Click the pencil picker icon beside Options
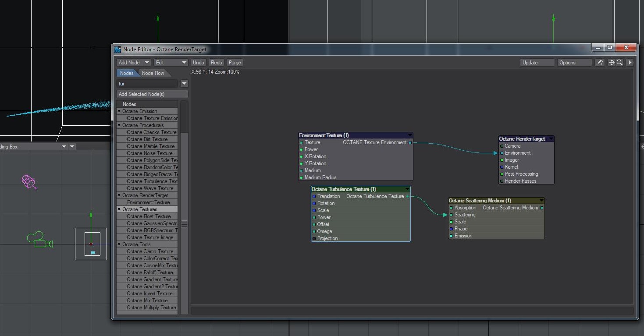The image size is (644, 336). [x=600, y=63]
